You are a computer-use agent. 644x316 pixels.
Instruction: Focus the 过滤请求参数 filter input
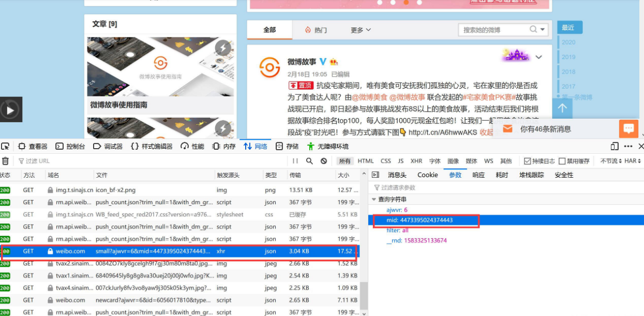507,187
